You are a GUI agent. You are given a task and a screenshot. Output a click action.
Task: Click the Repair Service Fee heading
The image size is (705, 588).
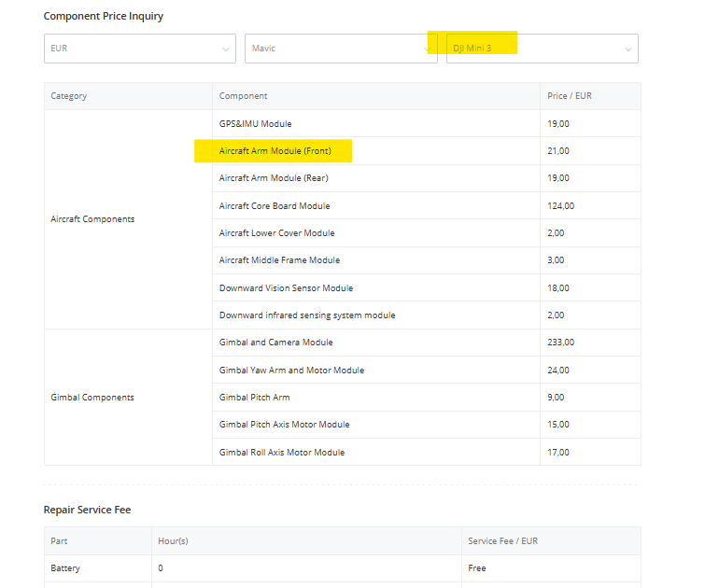tap(87, 510)
